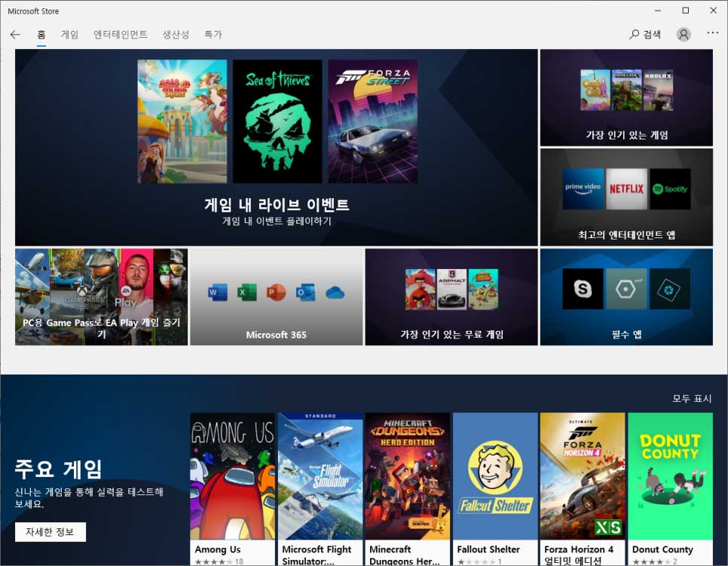The height and width of the screenshot is (566, 728).
Task: Switch to the 게임 tab
Action: (x=69, y=35)
